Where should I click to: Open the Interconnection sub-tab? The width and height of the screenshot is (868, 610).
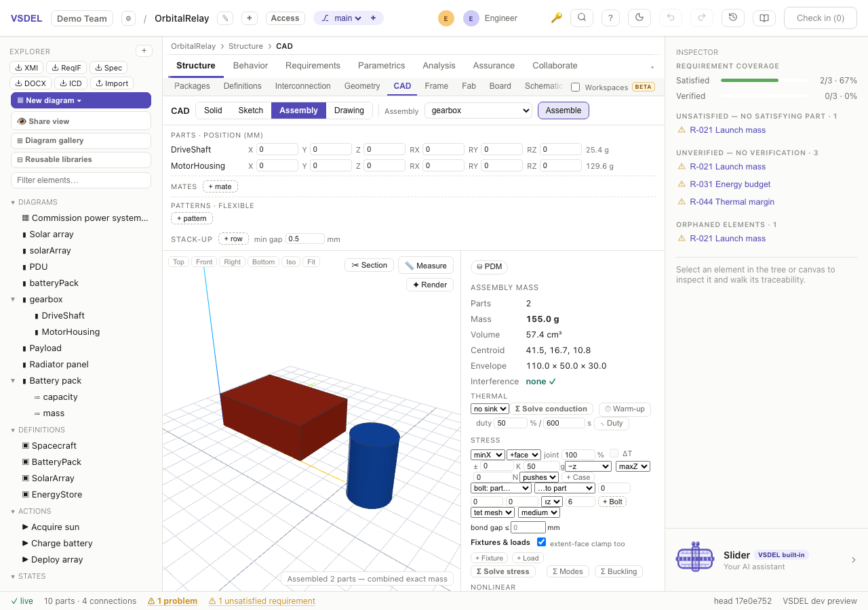point(302,86)
